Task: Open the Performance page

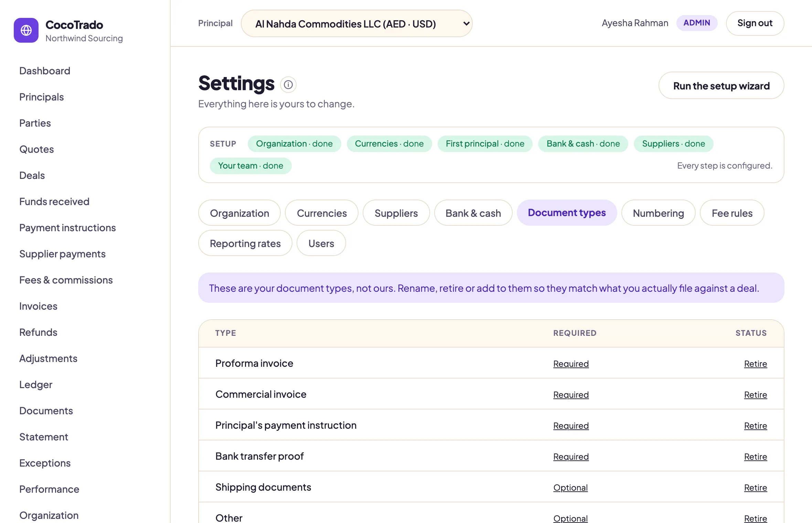Action: tap(49, 489)
